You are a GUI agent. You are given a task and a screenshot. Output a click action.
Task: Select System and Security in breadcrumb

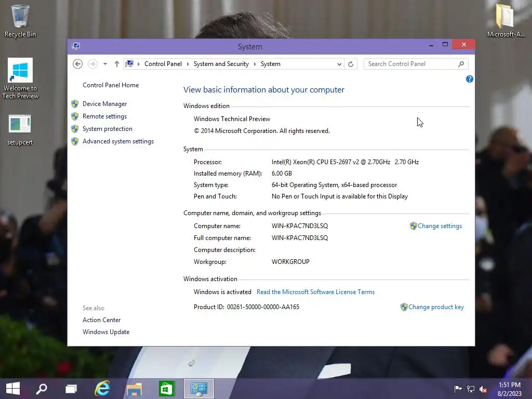[221, 64]
